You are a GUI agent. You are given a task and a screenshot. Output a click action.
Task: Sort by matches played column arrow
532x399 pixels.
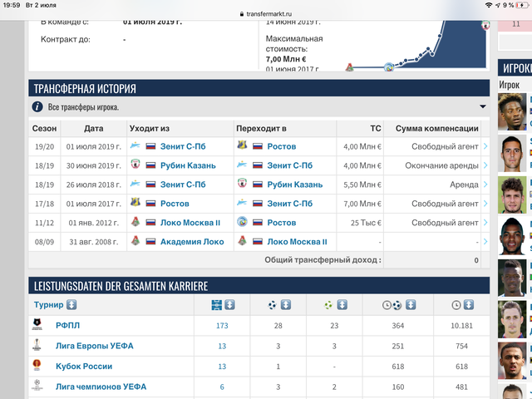point(229,305)
